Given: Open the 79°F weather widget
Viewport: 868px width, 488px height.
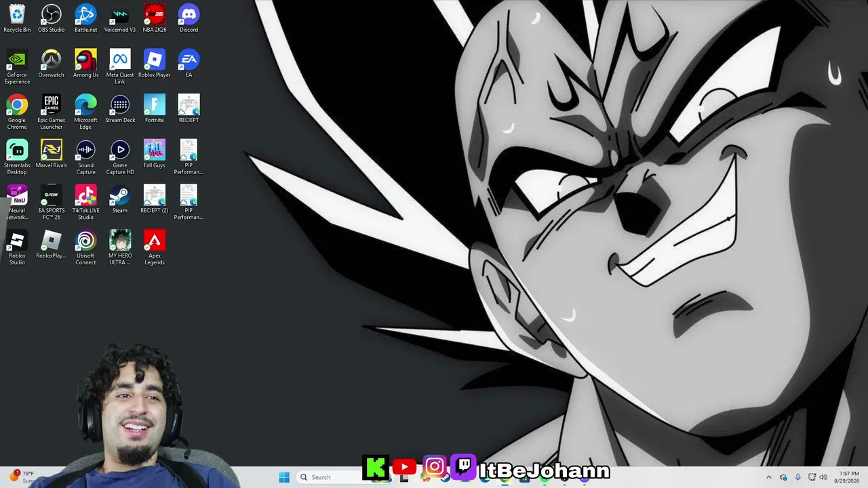Looking at the screenshot, I should click(20, 476).
